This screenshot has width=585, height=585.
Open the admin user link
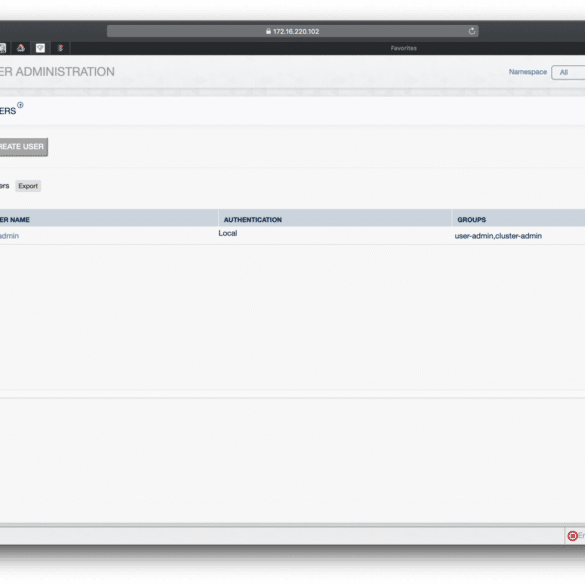9,236
